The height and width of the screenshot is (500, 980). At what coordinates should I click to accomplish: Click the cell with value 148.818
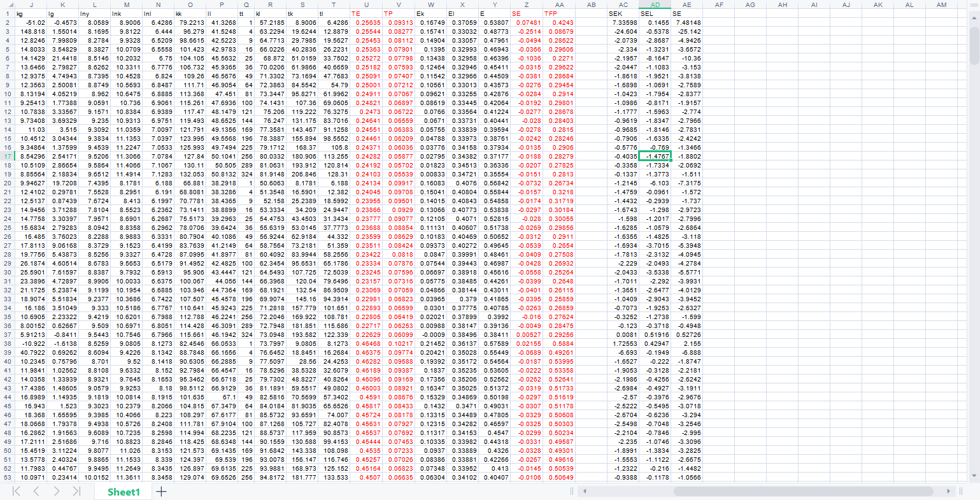[31, 31]
